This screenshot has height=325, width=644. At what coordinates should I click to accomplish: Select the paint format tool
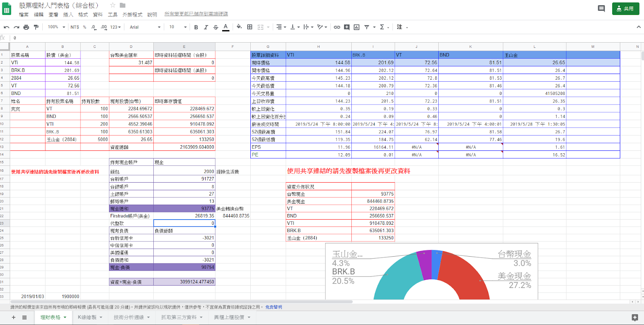tap(36, 27)
